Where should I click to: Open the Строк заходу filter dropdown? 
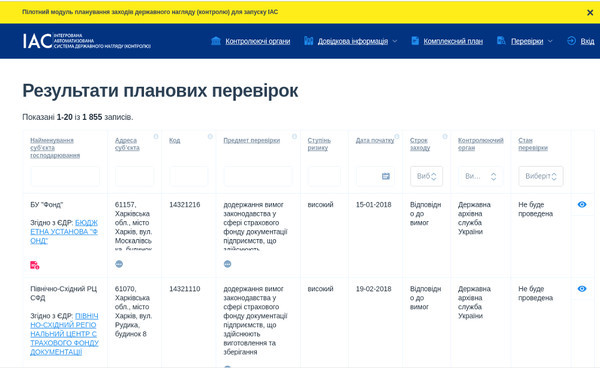tap(426, 176)
